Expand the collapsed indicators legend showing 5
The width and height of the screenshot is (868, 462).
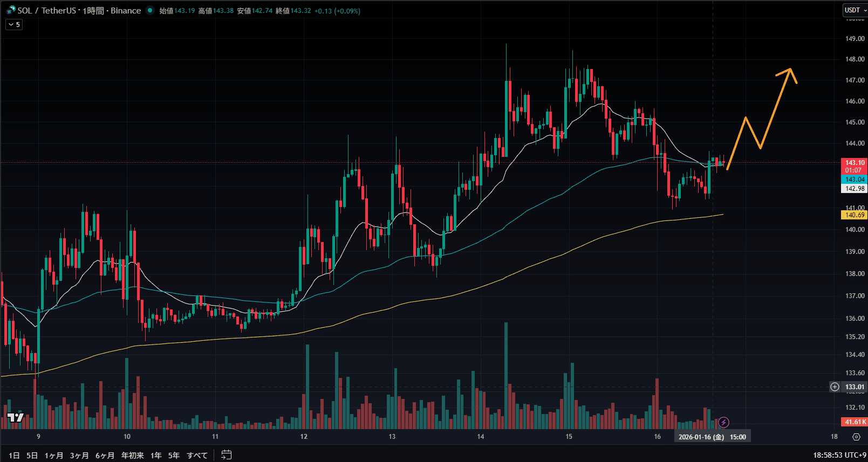pos(14,24)
